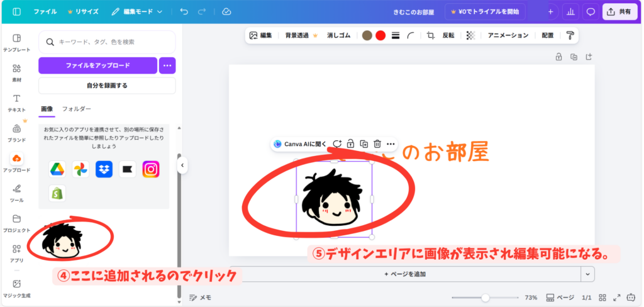Click the 反転 flip button
644x307 pixels.
(448, 35)
